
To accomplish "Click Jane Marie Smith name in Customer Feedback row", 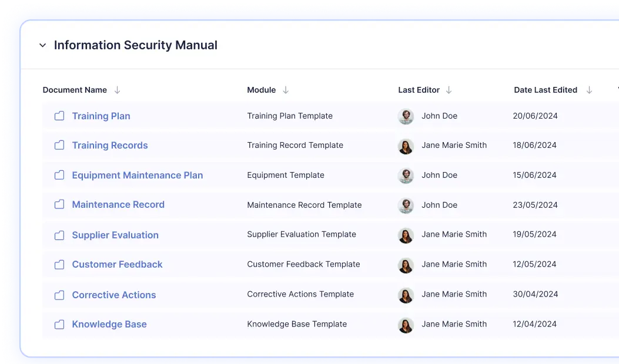I will click(x=454, y=264).
